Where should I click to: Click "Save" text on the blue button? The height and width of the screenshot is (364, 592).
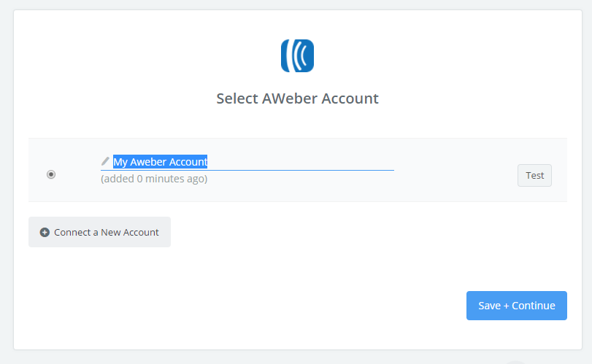point(489,306)
